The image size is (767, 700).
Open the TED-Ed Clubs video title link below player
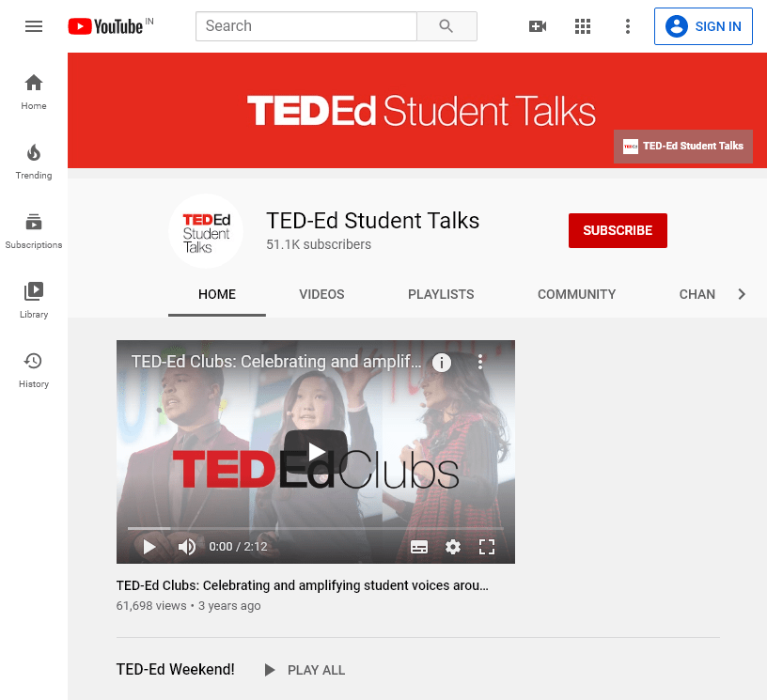(303, 585)
